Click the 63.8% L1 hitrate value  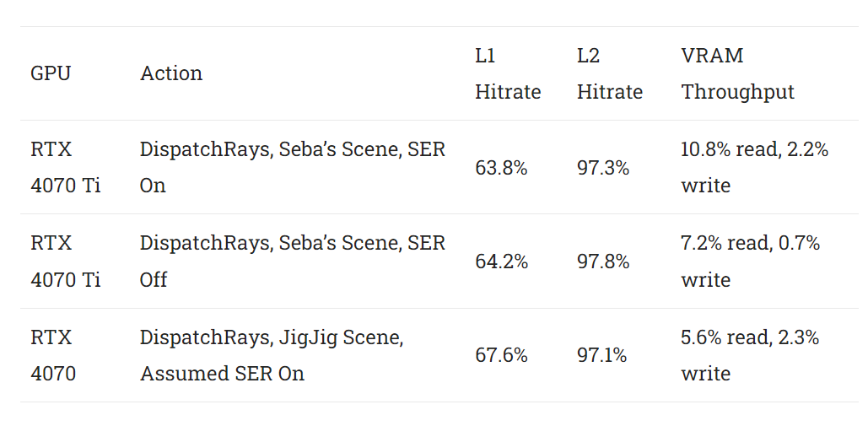tap(501, 168)
